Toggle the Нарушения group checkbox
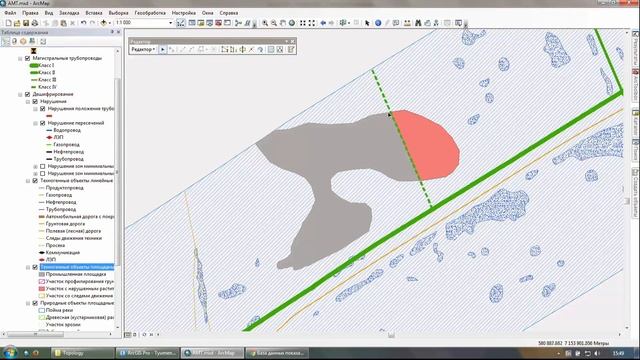This screenshot has width=640, height=360. point(35,102)
